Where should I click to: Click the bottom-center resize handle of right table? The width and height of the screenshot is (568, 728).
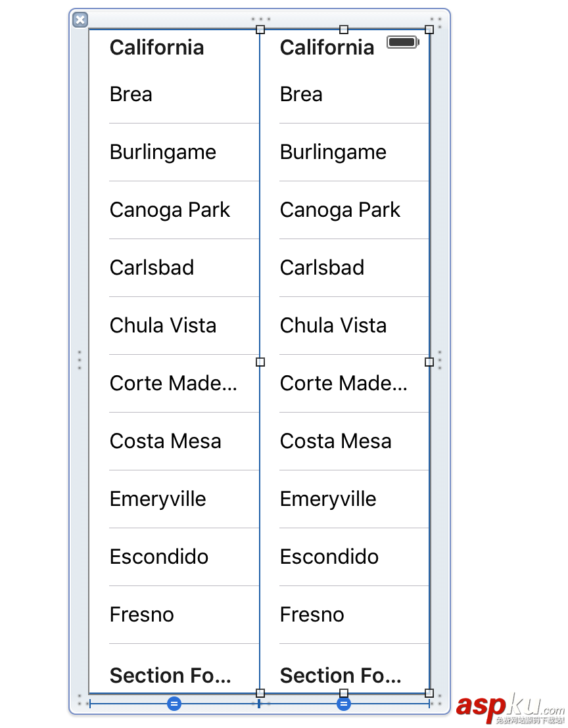click(x=344, y=693)
